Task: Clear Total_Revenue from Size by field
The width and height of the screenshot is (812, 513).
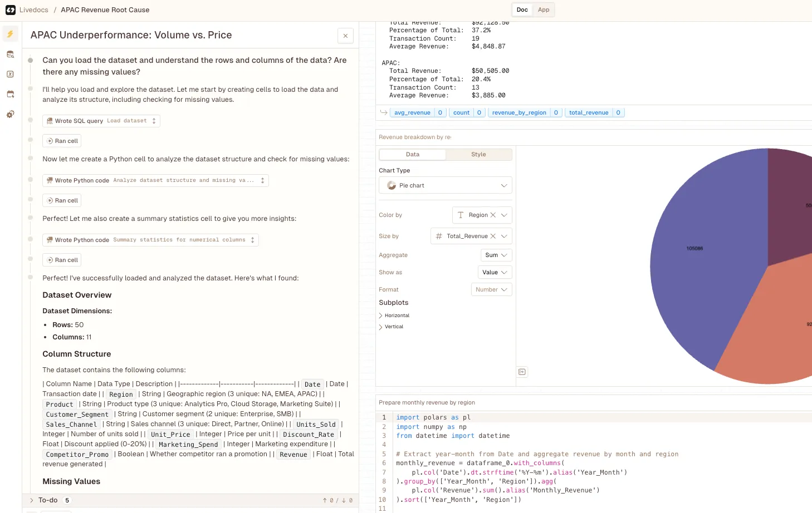Action: [493, 236]
